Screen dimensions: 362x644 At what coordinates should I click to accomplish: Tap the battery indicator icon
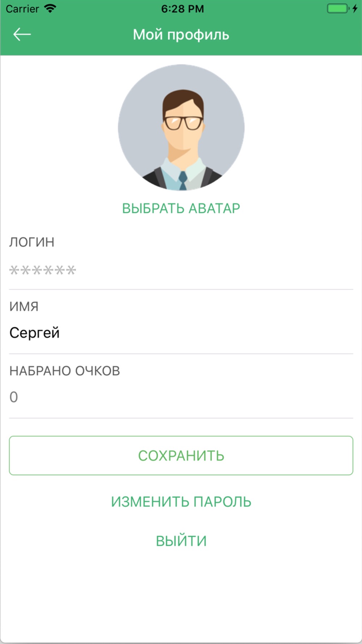pos(338,9)
